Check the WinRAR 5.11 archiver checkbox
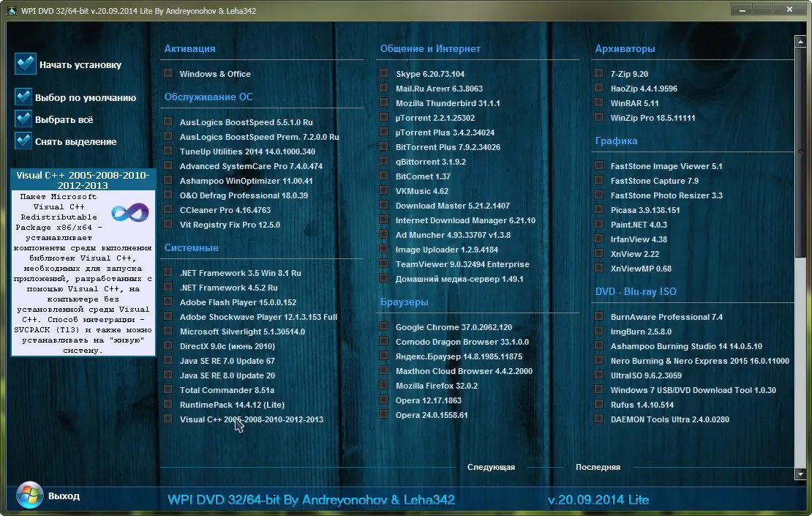812x516 pixels. [598, 103]
